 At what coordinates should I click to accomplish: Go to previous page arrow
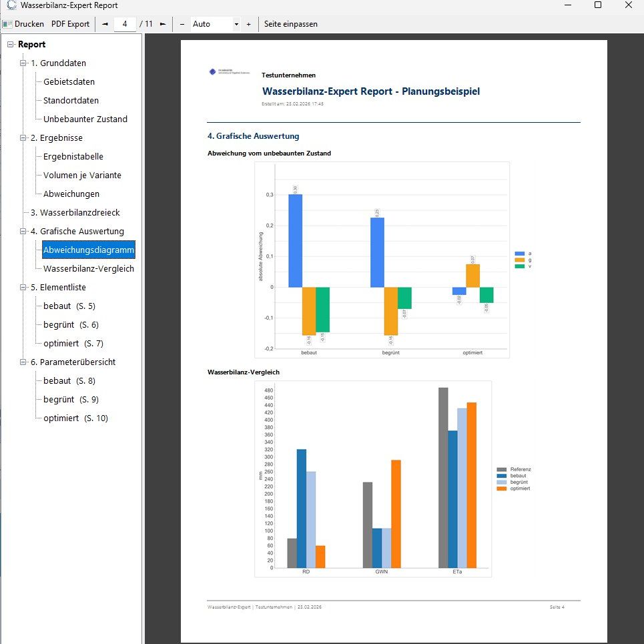coord(105,24)
